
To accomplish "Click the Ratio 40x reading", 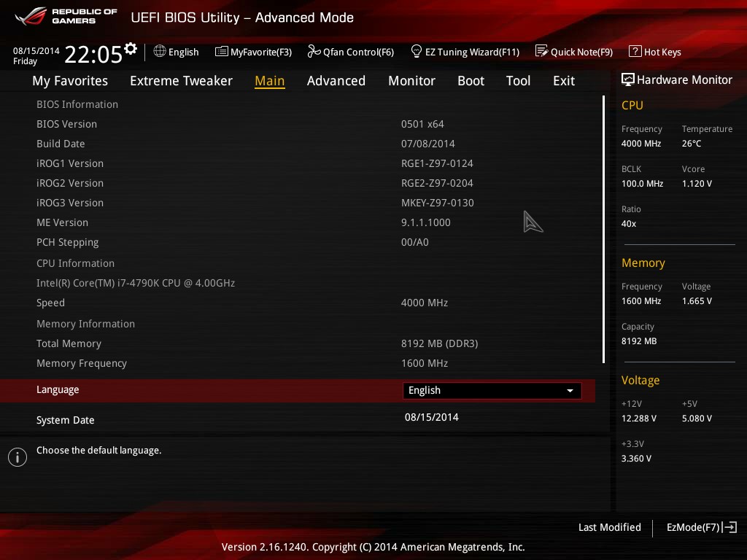I will [x=628, y=223].
